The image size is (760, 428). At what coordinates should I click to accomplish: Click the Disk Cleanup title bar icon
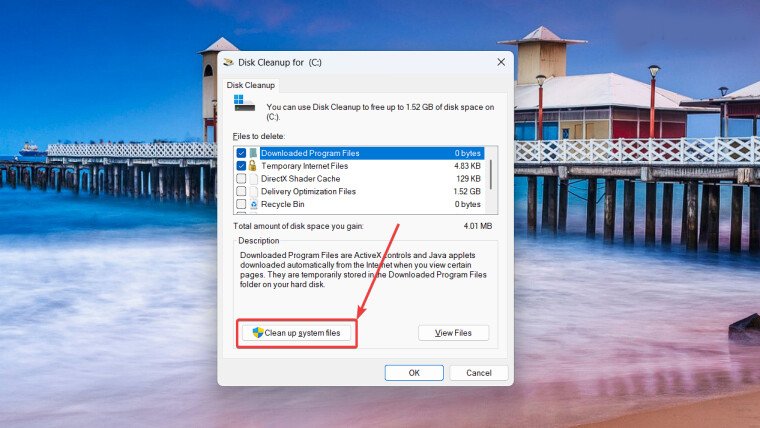[x=228, y=62]
